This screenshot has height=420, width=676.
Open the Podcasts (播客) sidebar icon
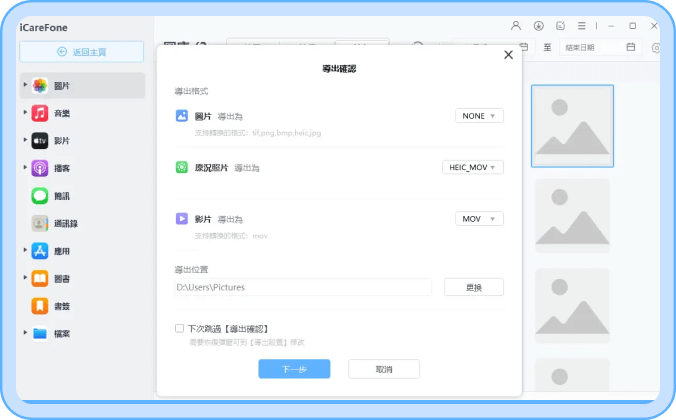(x=40, y=168)
